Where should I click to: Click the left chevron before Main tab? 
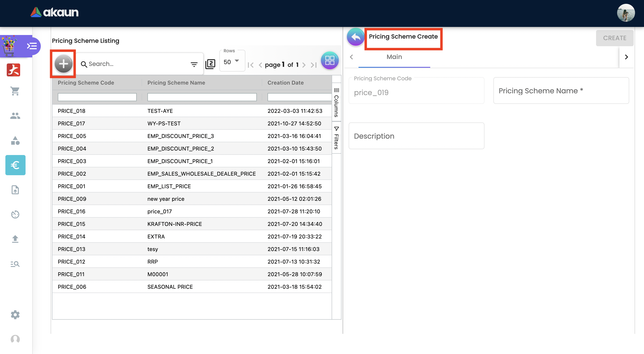coord(351,57)
